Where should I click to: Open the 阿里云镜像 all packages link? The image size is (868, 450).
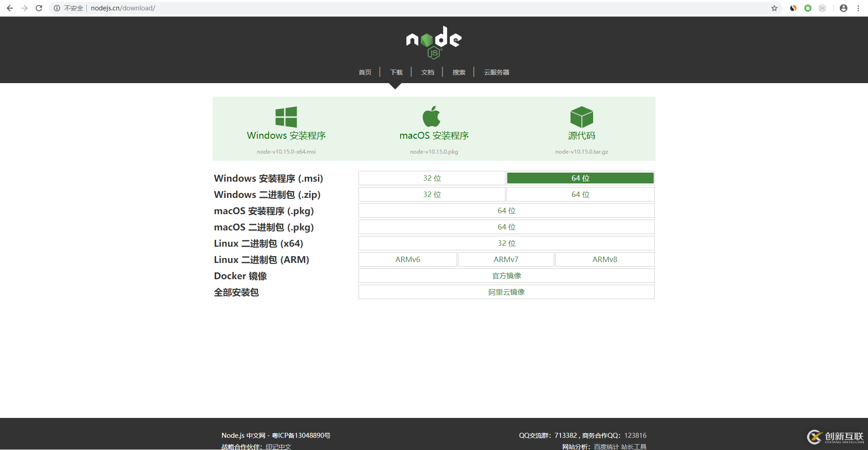[506, 292]
